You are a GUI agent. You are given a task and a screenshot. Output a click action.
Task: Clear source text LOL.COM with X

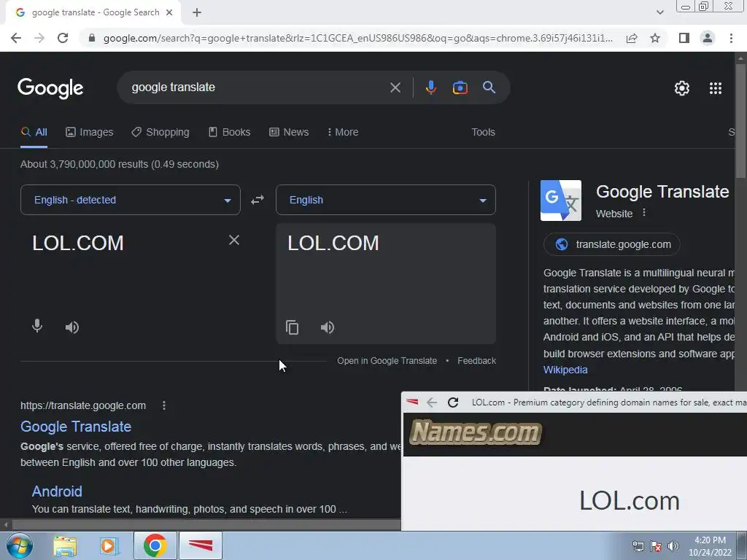coord(234,240)
